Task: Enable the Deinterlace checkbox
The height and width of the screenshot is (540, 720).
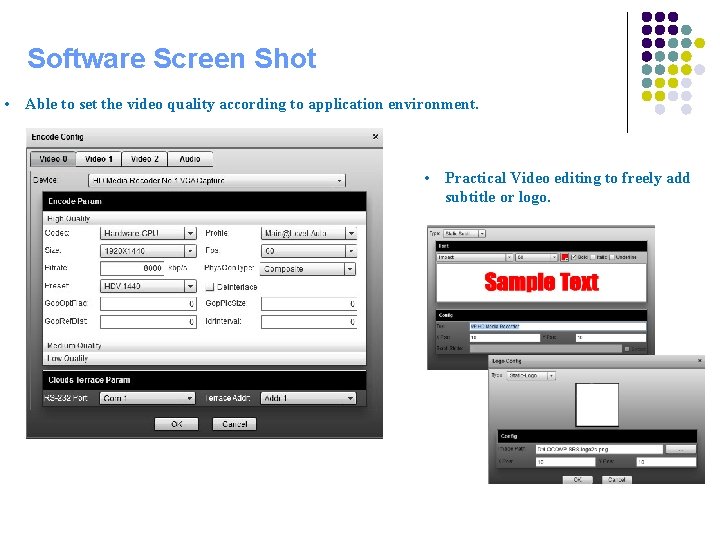Action: pyautogui.click(x=210, y=287)
